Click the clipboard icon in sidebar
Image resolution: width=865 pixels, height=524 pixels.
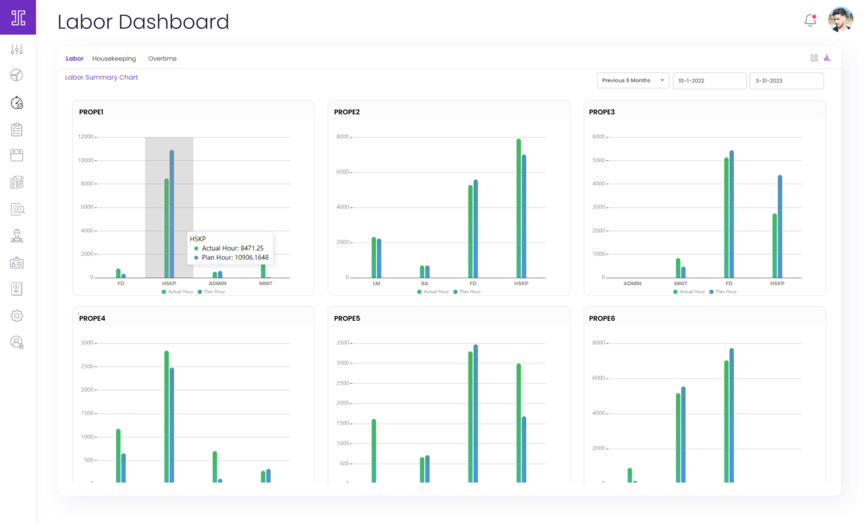[x=17, y=129]
